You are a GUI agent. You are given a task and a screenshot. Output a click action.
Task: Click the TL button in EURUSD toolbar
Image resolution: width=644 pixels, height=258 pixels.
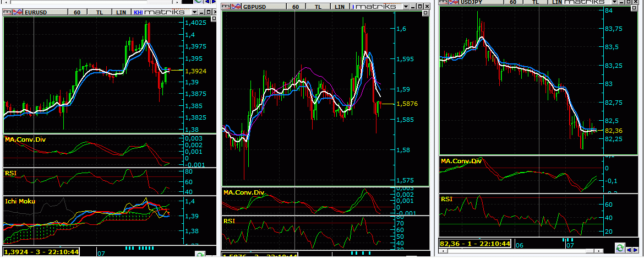tap(99, 12)
